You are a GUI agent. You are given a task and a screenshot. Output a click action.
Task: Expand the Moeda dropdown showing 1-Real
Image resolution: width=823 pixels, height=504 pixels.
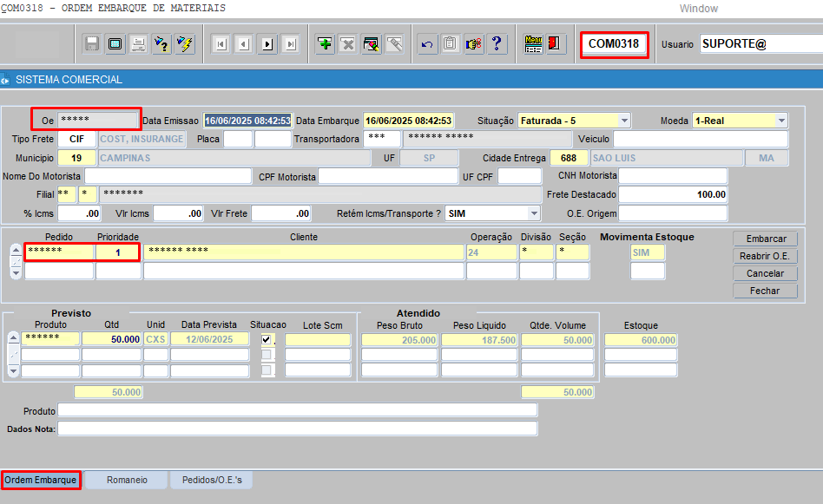pyautogui.click(x=781, y=121)
